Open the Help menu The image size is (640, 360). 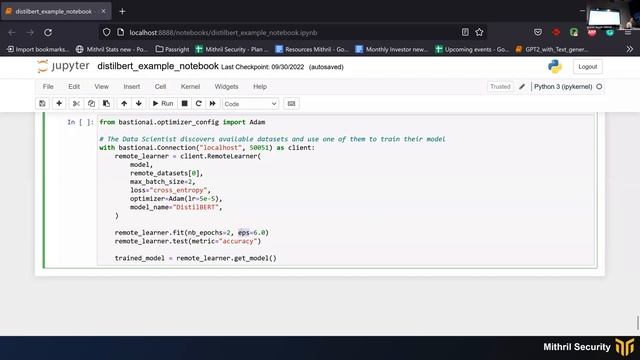pyautogui.click(x=260, y=87)
